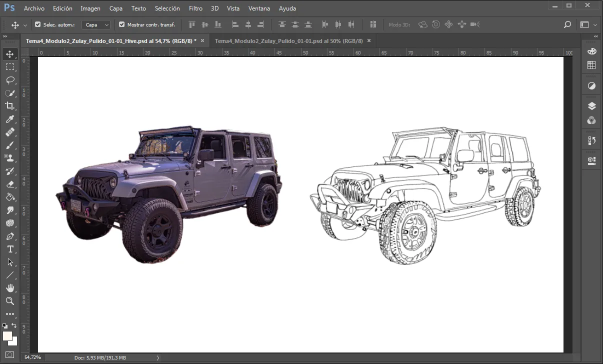The width and height of the screenshot is (603, 364).
Task: Select the Hand tool
Action: (x=10, y=288)
